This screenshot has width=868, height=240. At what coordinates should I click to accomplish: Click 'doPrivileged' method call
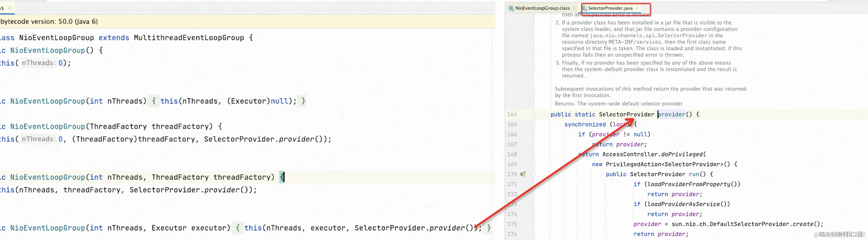pyautogui.click(x=681, y=154)
